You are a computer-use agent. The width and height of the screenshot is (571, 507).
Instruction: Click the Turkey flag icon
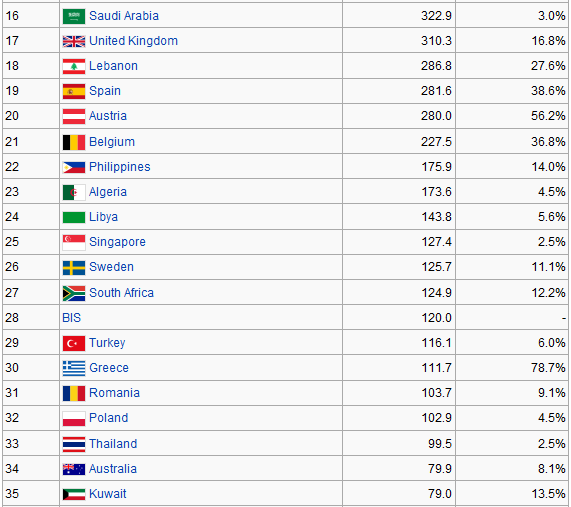[74, 343]
